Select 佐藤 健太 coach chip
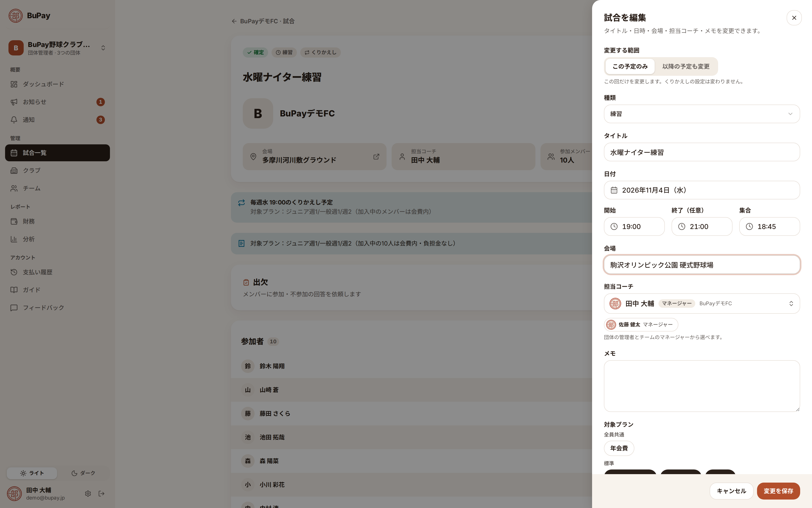The image size is (812, 508). [x=641, y=324]
